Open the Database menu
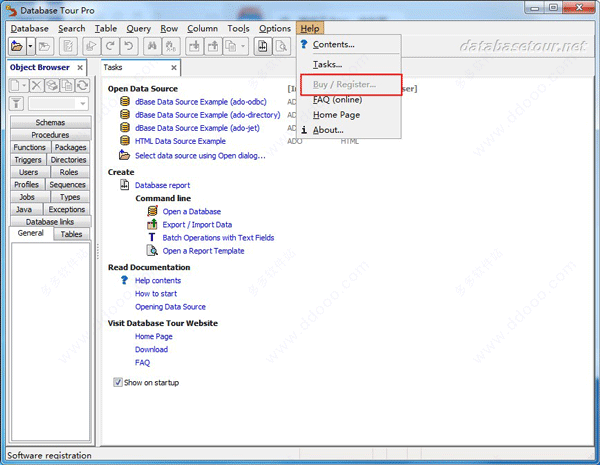Image resolution: width=600 pixels, height=465 pixels. click(29, 29)
